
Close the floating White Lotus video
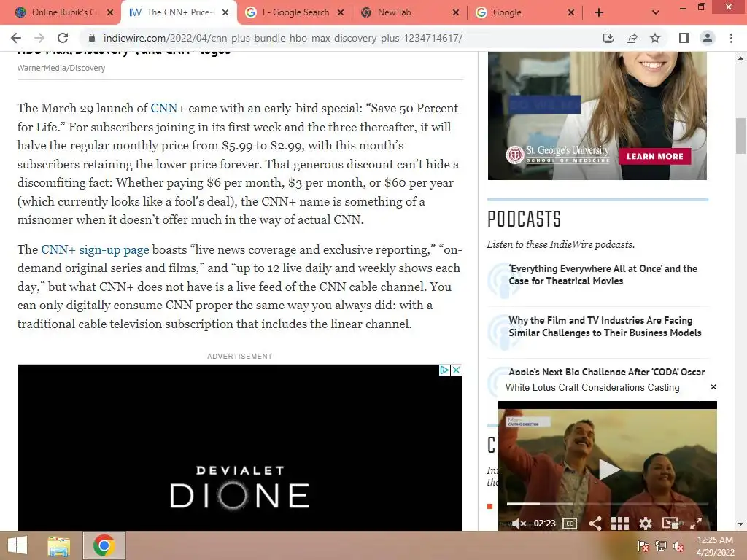[713, 386]
